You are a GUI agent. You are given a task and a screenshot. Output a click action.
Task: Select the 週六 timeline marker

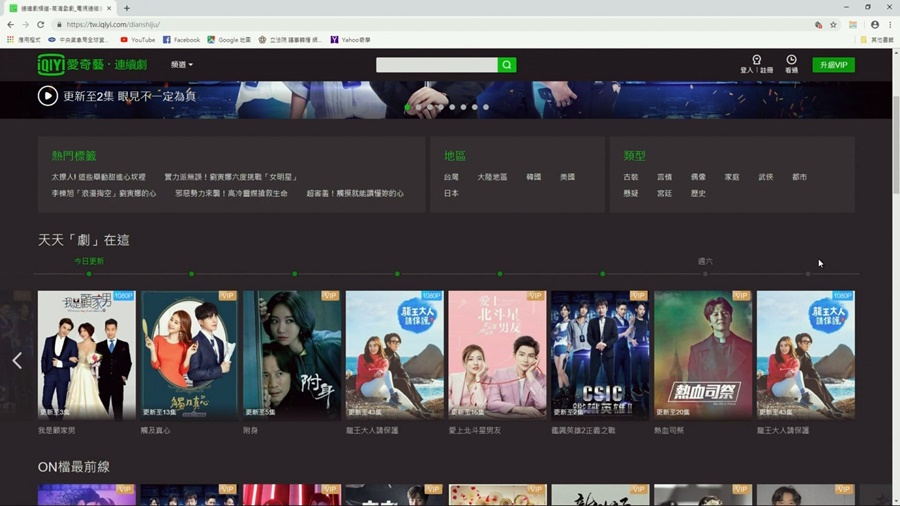pyautogui.click(x=705, y=273)
